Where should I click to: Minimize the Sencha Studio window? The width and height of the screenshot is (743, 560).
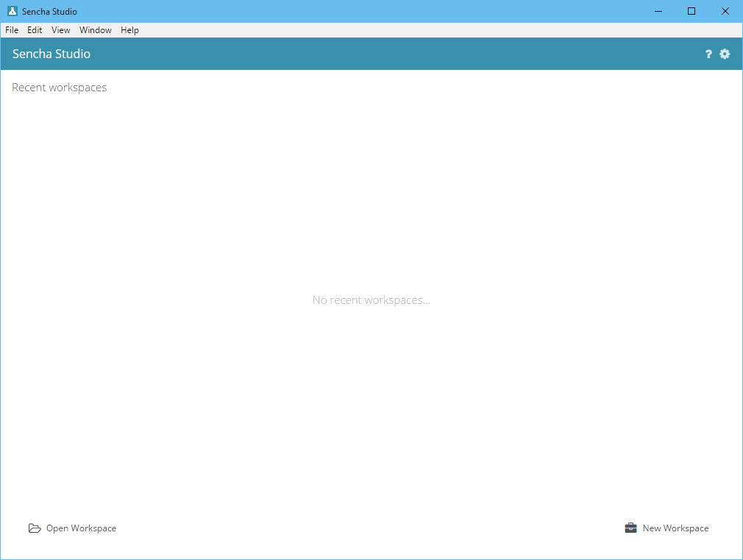(658, 11)
